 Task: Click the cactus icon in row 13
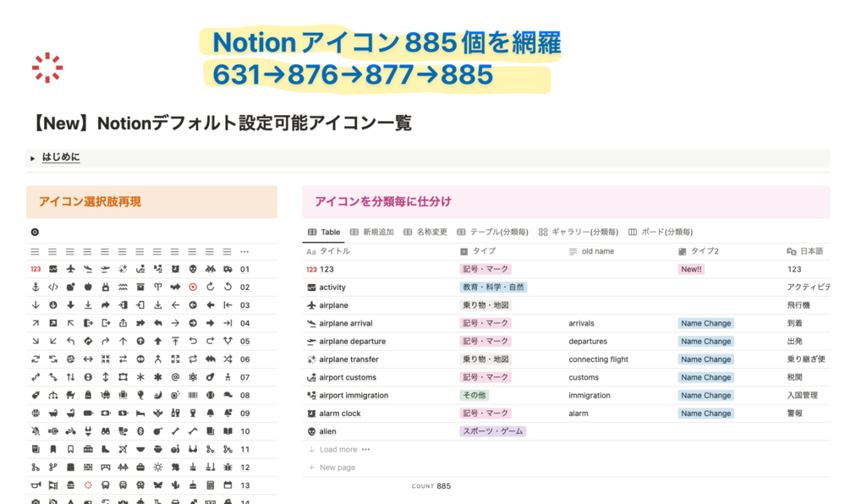click(175, 485)
